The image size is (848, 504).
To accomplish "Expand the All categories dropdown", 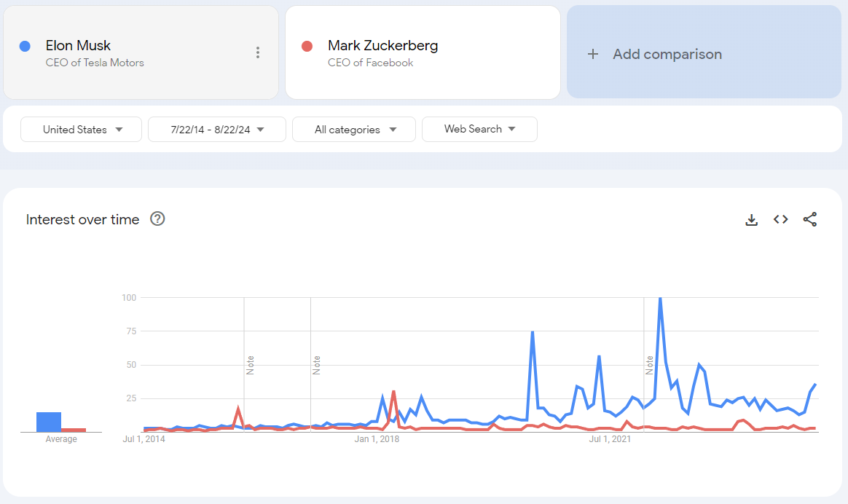I will [x=354, y=130].
